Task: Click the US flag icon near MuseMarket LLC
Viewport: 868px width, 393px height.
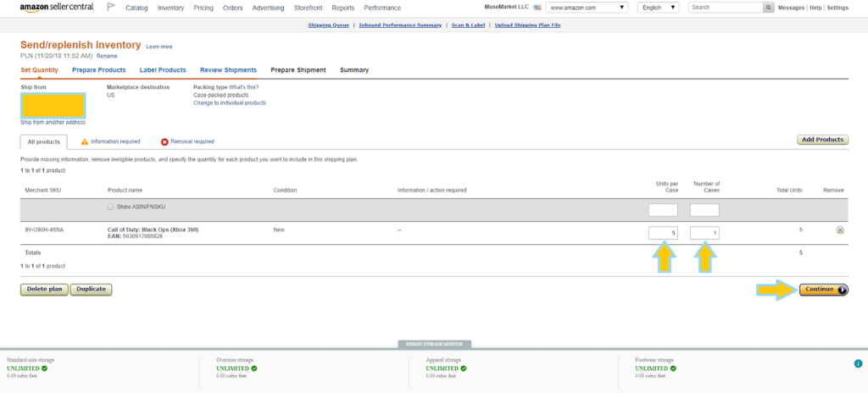Action: click(537, 8)
